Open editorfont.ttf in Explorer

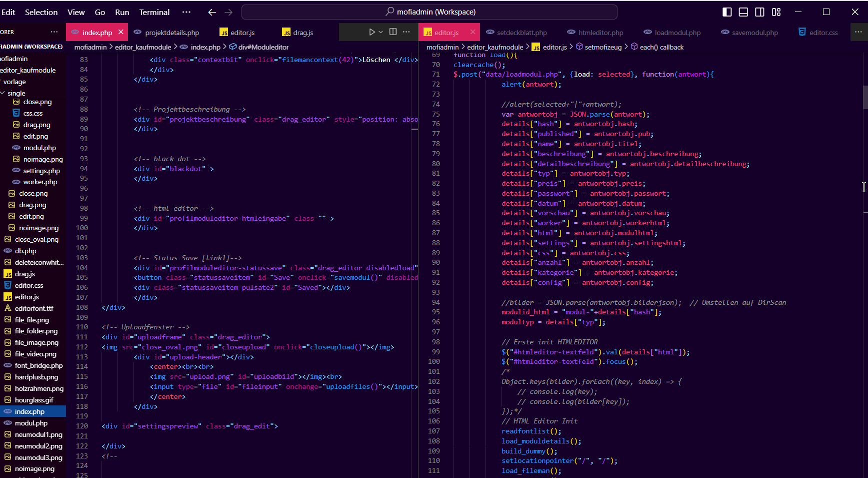point(33,308)
